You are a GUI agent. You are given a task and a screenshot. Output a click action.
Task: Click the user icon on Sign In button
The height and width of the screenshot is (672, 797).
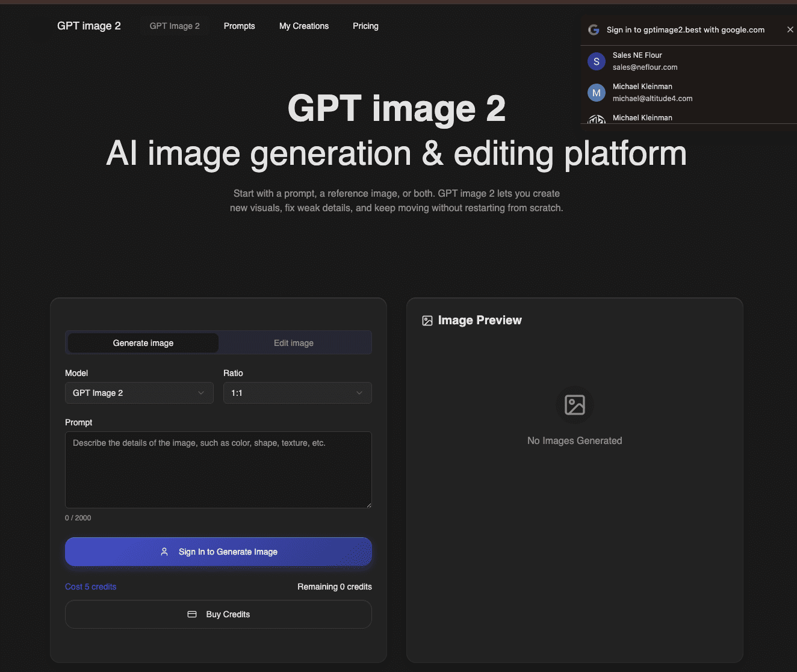coord(164,552)
